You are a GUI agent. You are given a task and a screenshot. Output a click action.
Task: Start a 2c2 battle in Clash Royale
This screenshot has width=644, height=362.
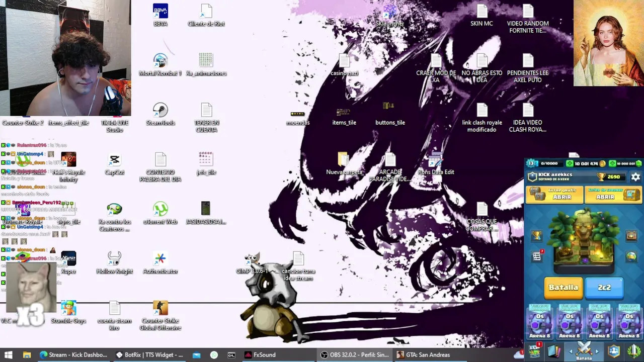click(x=604, y=288)
